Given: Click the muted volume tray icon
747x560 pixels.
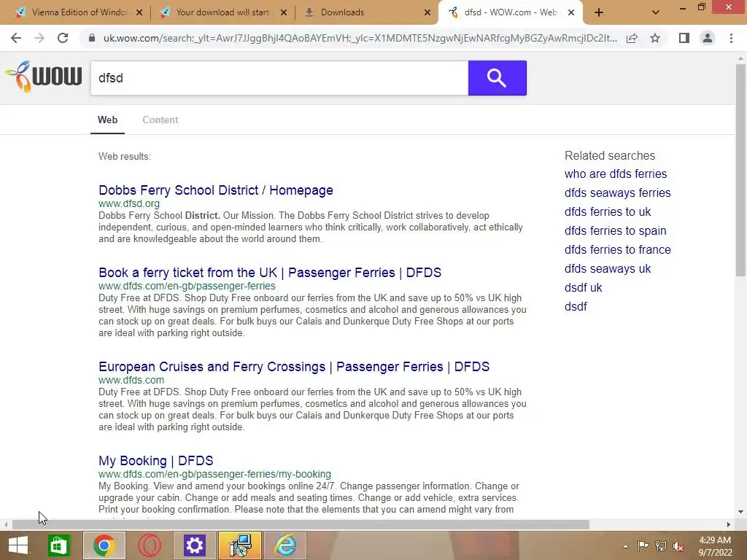Looking at the screenshot, I should pos(678,545).
